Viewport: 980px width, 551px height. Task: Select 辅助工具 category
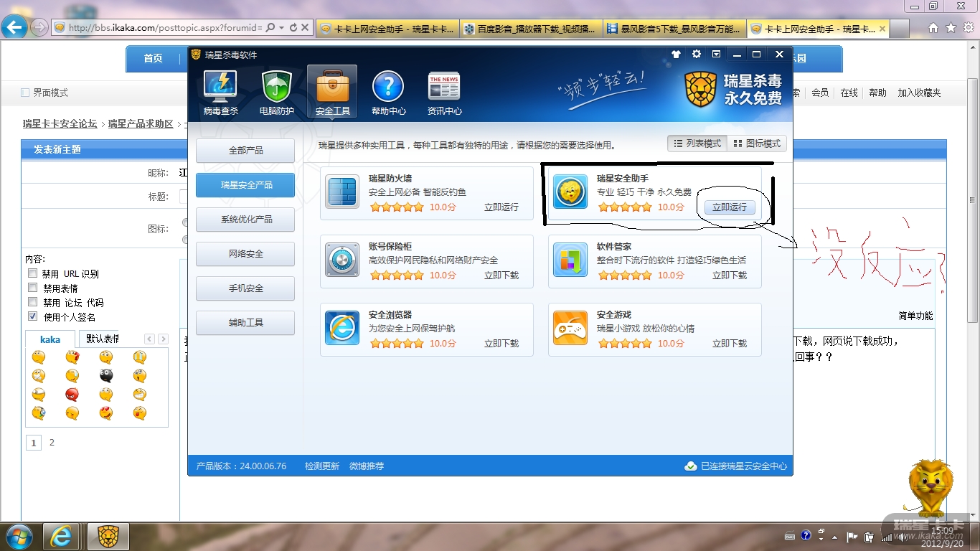245,323
